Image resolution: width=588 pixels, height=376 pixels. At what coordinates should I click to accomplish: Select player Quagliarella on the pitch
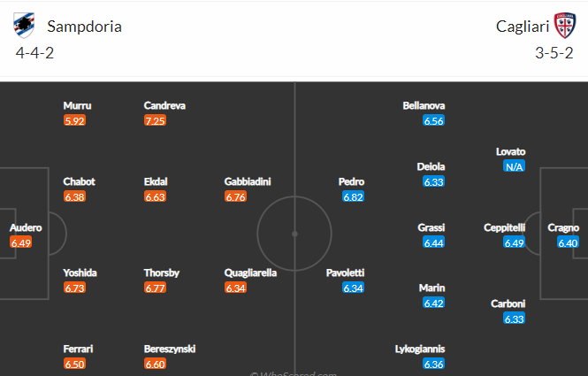pos(250,272)
